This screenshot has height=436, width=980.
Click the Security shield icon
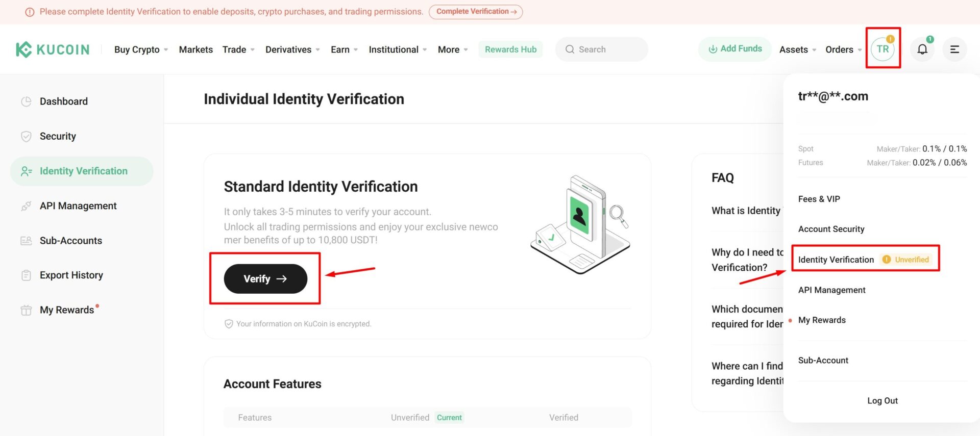[26, 136]
